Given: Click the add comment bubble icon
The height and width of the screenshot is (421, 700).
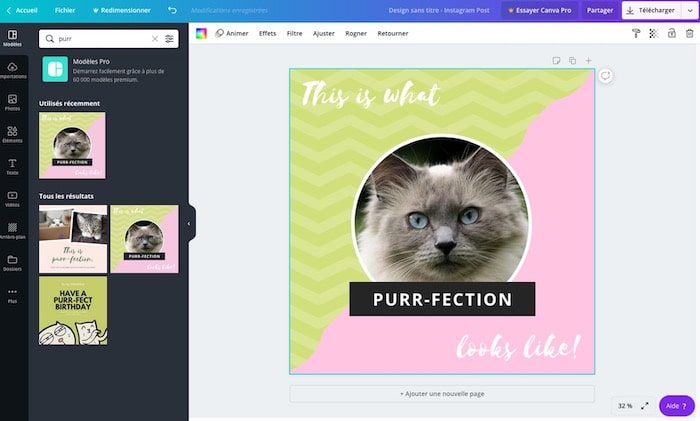Looking at the screenshot, I should tap(606, 76).
